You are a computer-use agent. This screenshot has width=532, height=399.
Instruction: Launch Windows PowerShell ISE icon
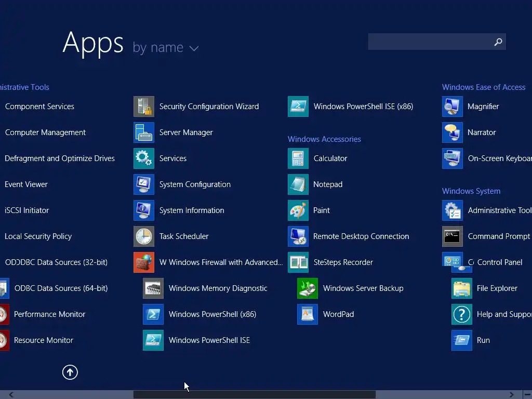click(153, 340)
